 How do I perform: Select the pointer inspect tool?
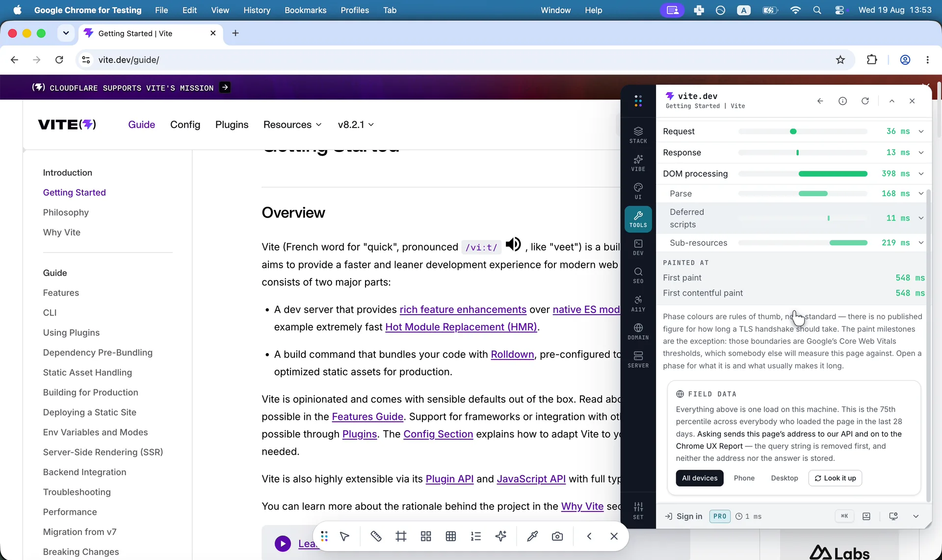(344, 536)
